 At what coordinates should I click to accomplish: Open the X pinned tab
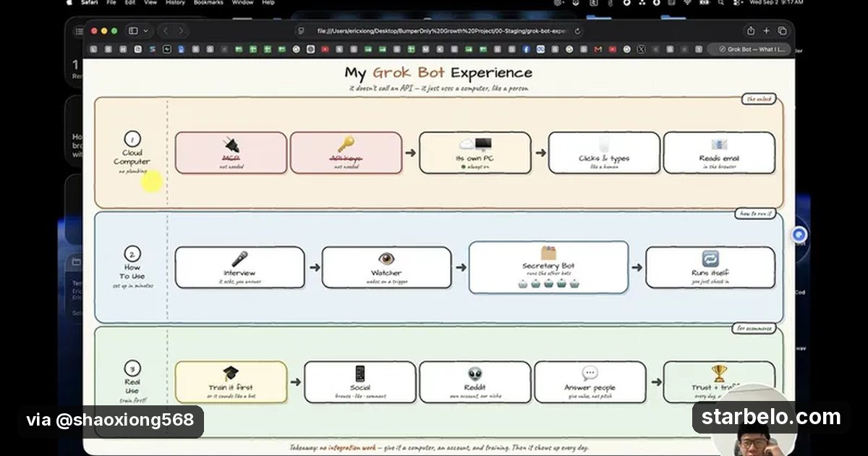point(641,49)
